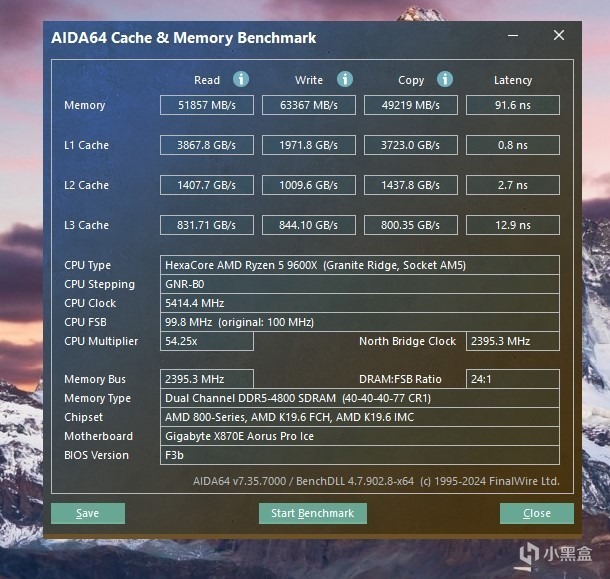The width and height of the screenshot is (610, 579).
Task: Select L2 Cache copy 1437.8 GB/s
Action: 411,185
